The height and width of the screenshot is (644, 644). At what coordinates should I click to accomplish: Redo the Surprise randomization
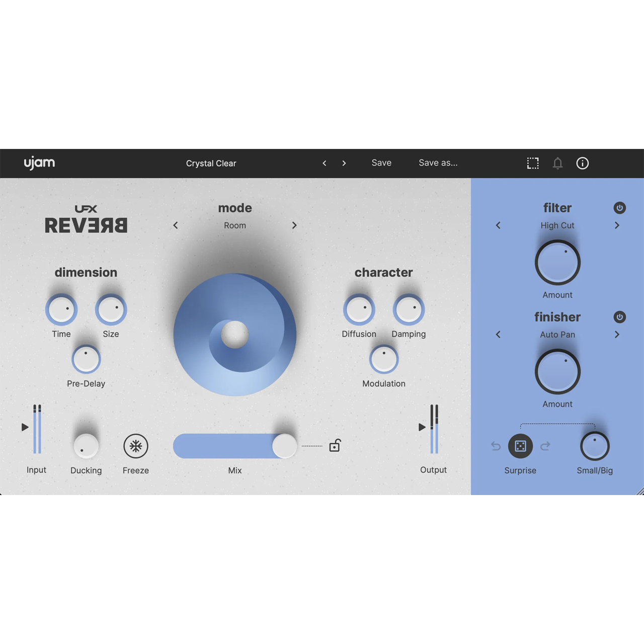coord(545,446)
